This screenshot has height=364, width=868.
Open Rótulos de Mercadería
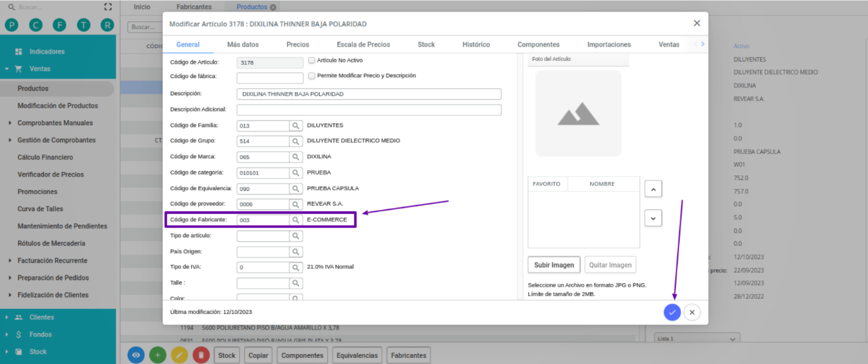pyautogui.click(x=51, y=244)
